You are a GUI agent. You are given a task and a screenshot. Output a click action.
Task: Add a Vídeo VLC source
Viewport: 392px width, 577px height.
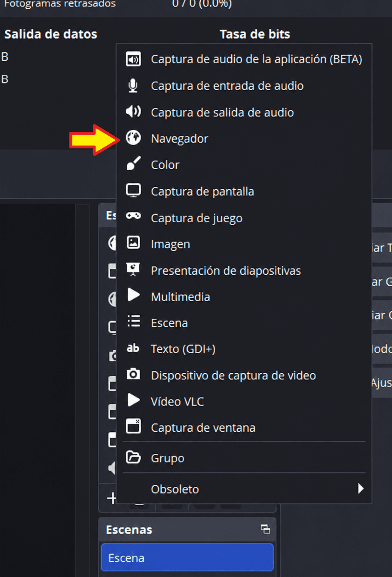(x=244, y=401)
